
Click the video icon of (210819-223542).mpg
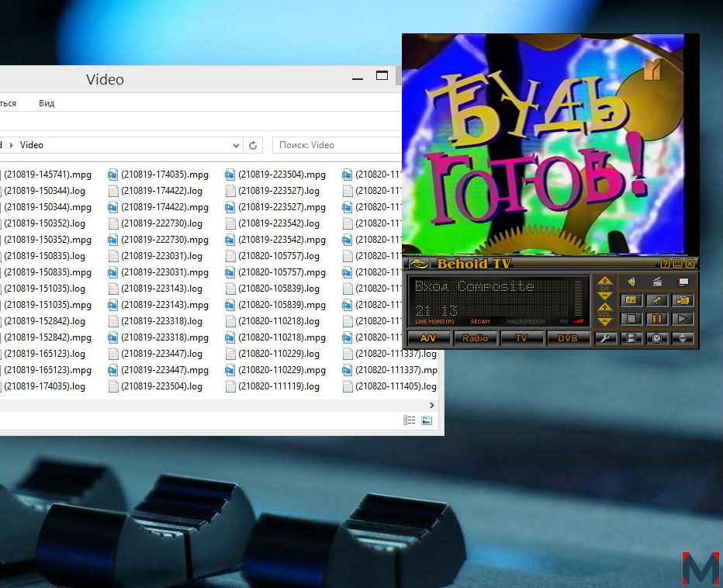click(x=230, y=240)
